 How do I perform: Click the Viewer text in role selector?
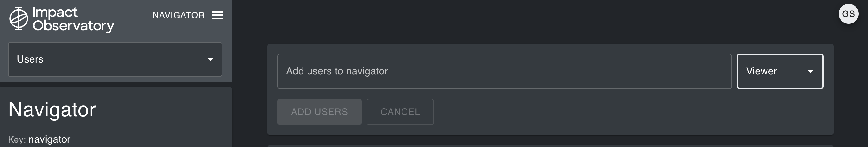[761, 71]
